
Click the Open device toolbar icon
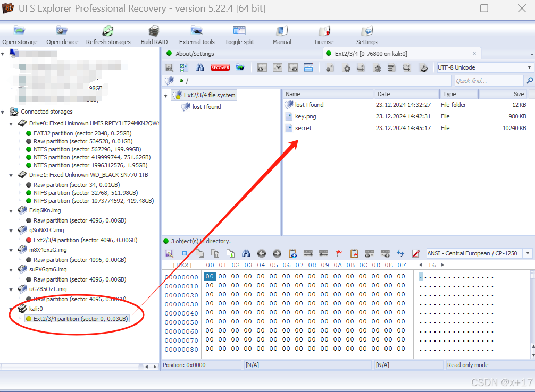pos(62,36)
